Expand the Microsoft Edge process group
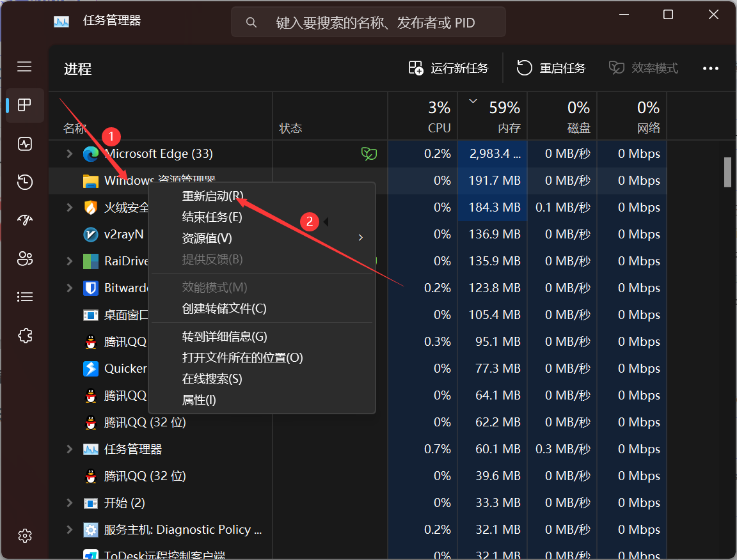737x560 pixels. [x=70, y=153]
